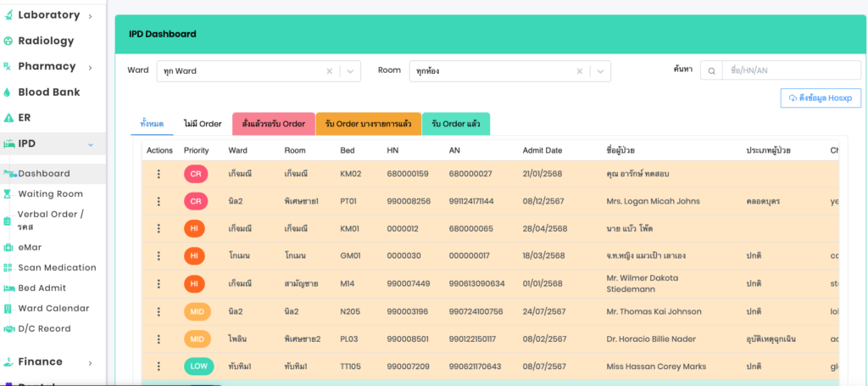The height and width of the screenshot is (386, 868).
Task: Open actions menu for bed TT105 row
Action: [158, 366]
